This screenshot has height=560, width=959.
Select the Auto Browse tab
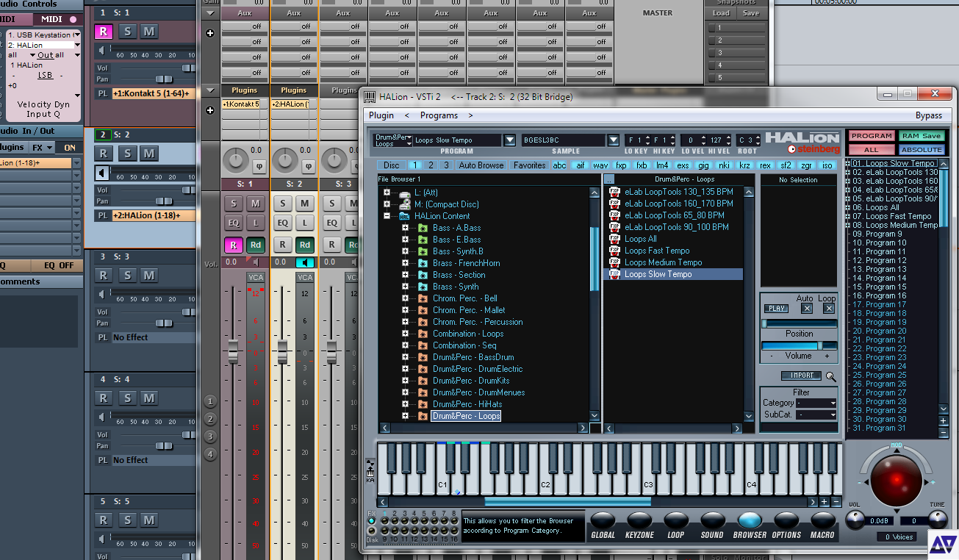(x=481, y=165)
